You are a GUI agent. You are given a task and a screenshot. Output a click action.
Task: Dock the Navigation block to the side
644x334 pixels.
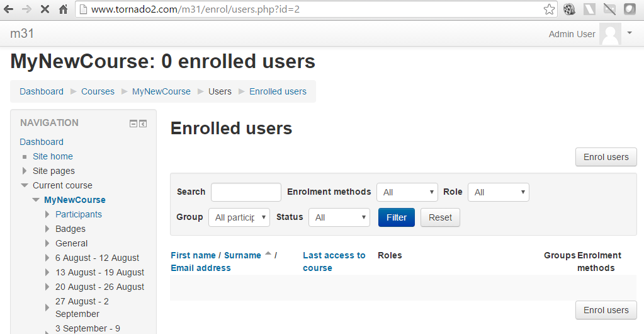(143, 124)
